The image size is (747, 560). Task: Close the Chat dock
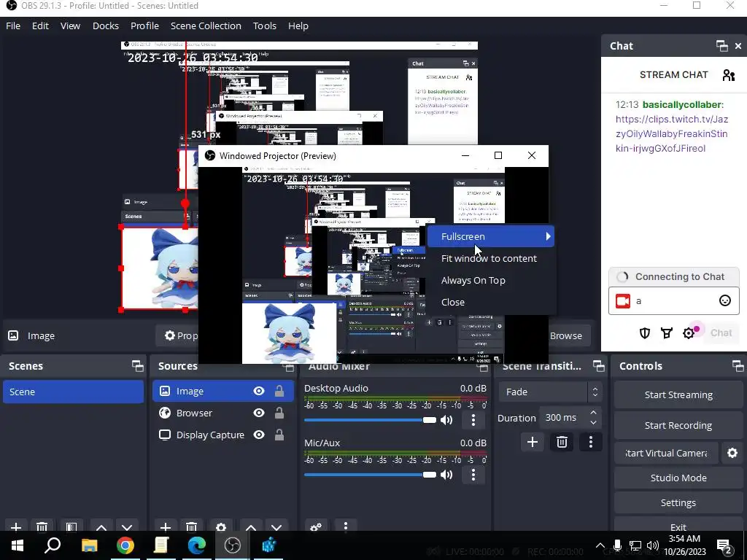pyautogui.click(x=738, y=46)
